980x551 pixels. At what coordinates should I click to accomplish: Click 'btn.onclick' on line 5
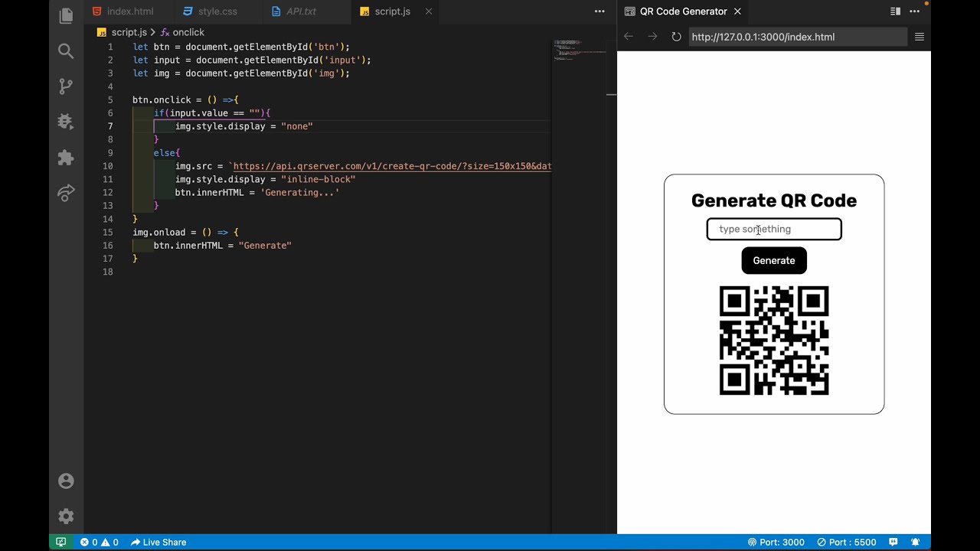click(x=162, y=99)
